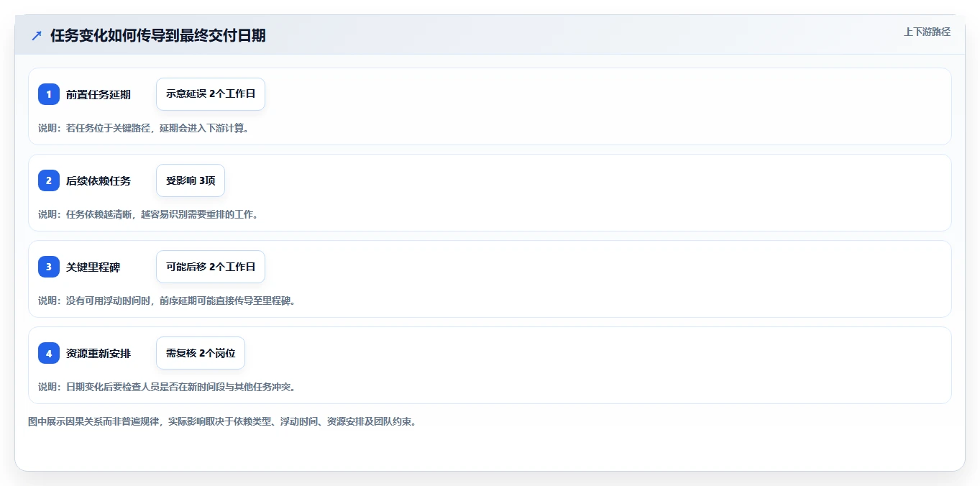Click the 上下游路径 label in header
This screenshot has width=980, height=486.
click(x=927, y=32)
